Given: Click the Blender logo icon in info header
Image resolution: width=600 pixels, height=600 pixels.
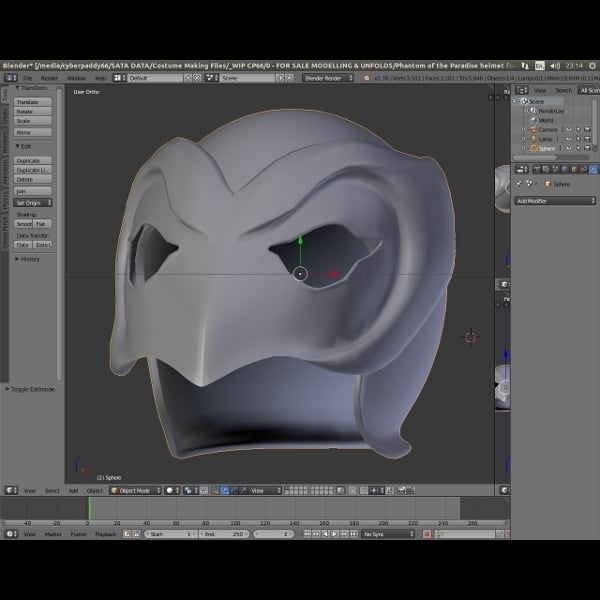Looking at the screenshot, I should [366, 78].
